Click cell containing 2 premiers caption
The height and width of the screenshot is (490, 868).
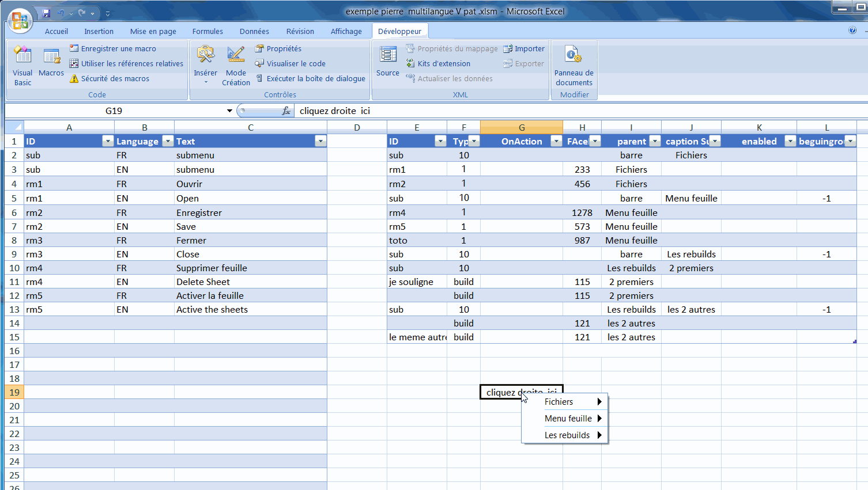pyautogui.click(x=691, y=268)
